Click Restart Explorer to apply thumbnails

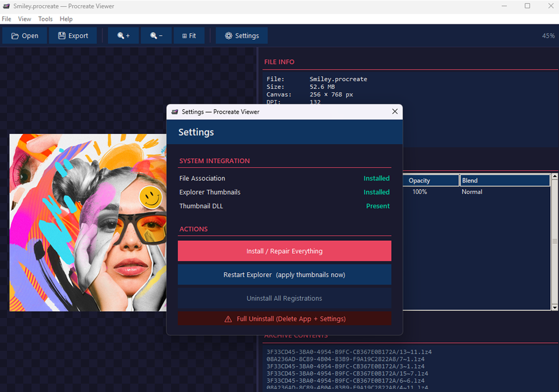(284, 275)
